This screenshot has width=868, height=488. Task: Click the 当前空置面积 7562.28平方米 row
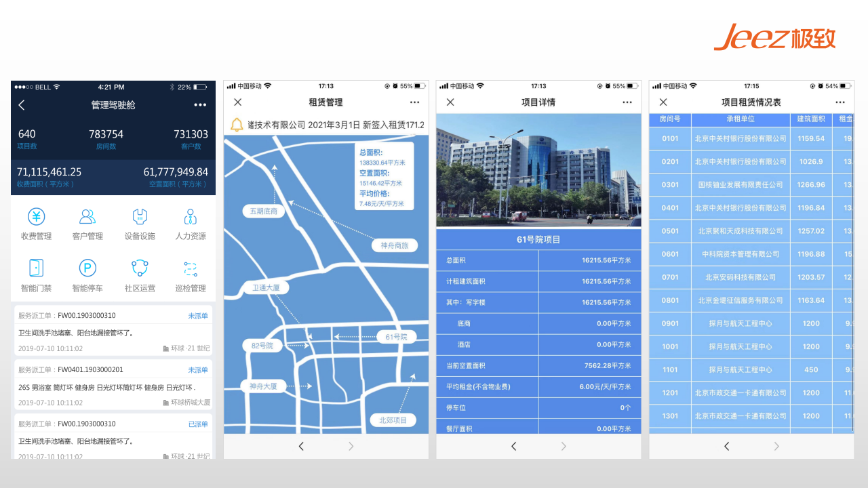click(538, 366)
